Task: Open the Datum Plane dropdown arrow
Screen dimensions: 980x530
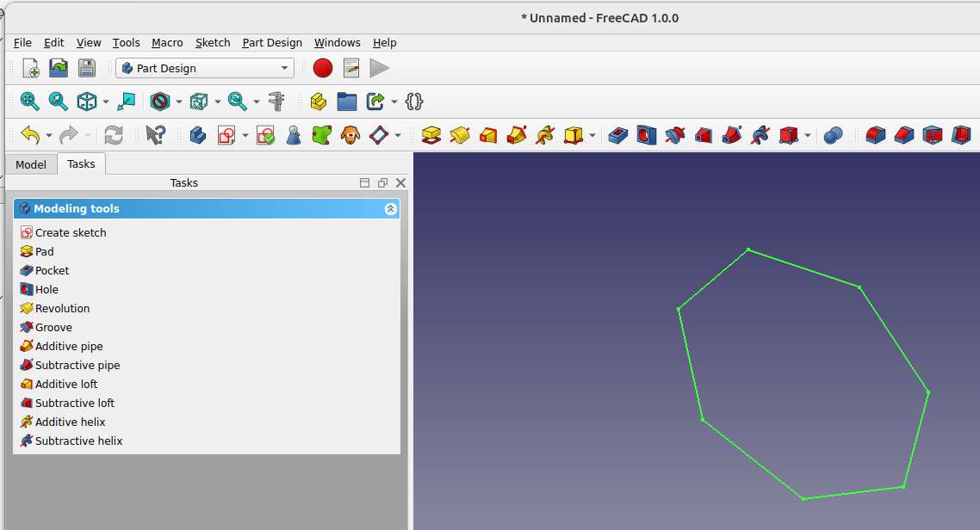Action: point(398,135)
